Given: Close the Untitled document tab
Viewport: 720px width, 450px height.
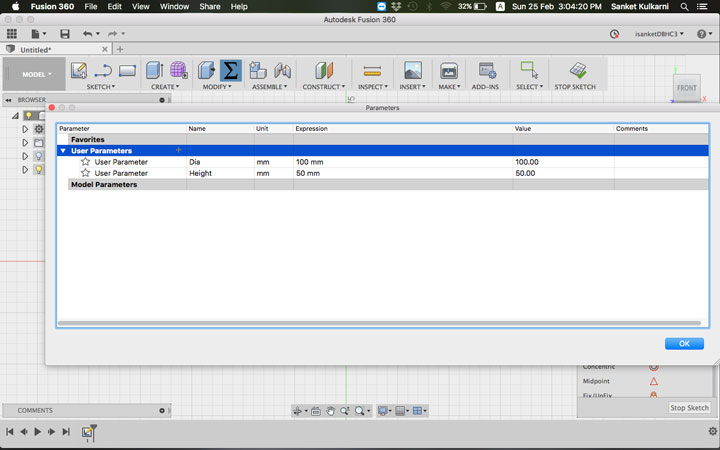Looking at the screenshot, I should click(x=105, y=49).
